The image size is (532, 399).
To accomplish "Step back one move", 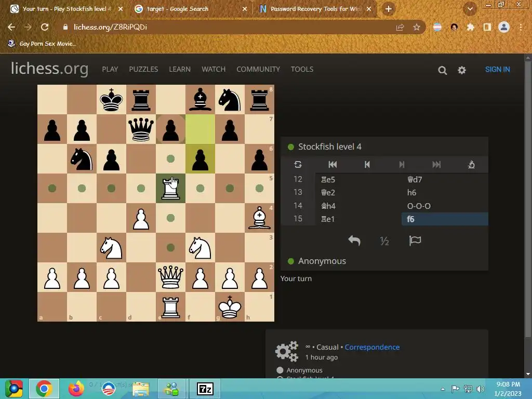I will [x=367, y=165].
